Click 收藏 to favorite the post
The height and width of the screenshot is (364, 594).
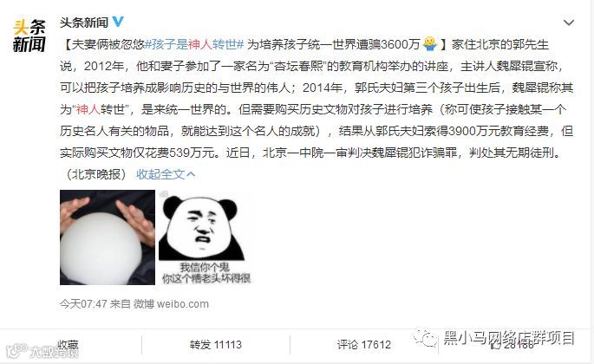(x=68, y=345)
